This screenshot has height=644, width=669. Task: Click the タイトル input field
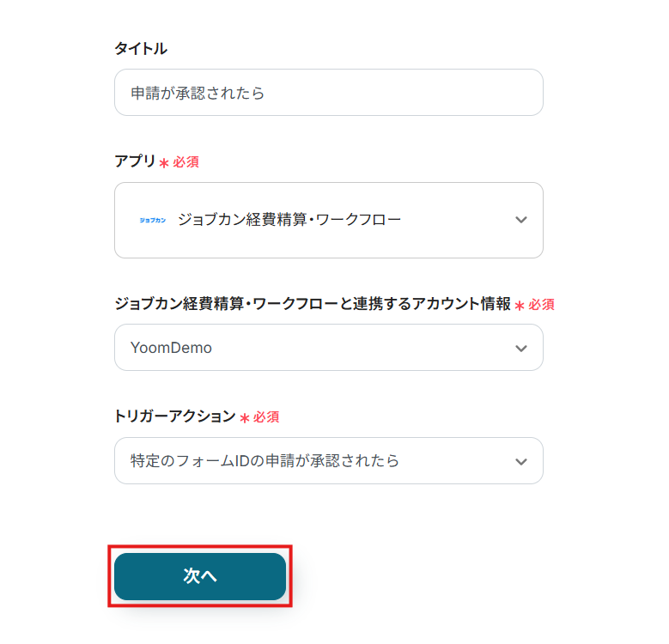click(328, 93)
